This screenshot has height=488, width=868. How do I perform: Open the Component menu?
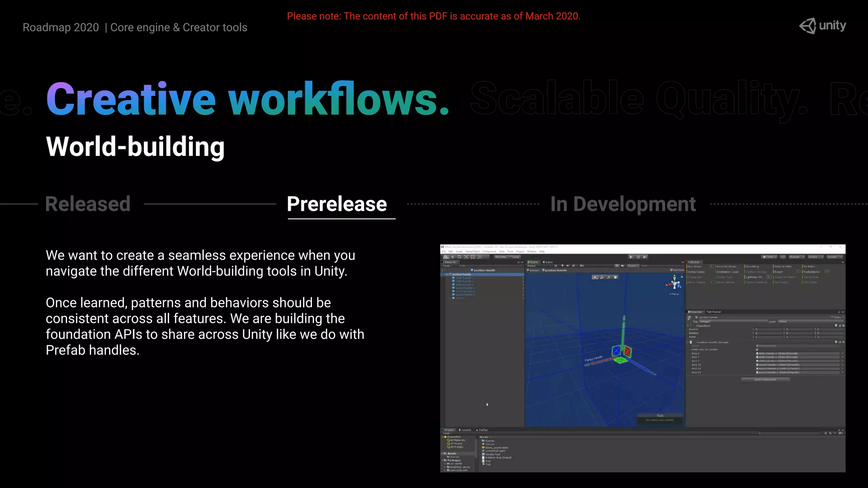point(489,252)
